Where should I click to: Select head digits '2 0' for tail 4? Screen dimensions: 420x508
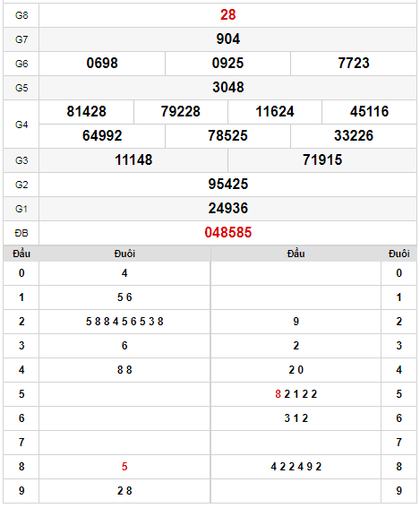(296, 370)
